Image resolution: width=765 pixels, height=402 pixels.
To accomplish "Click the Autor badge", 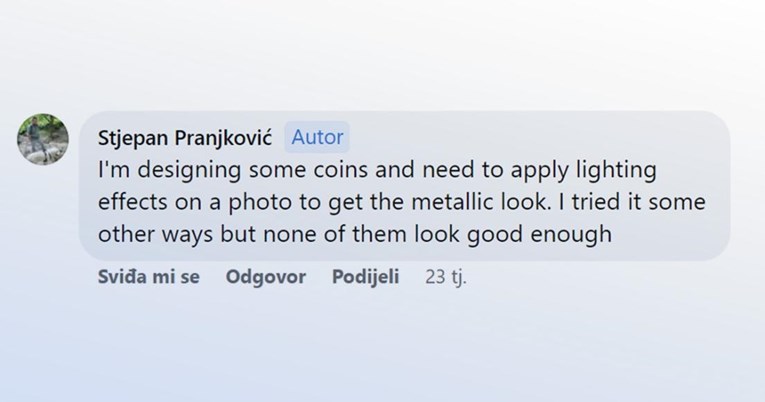I will (x=317, y=138).
